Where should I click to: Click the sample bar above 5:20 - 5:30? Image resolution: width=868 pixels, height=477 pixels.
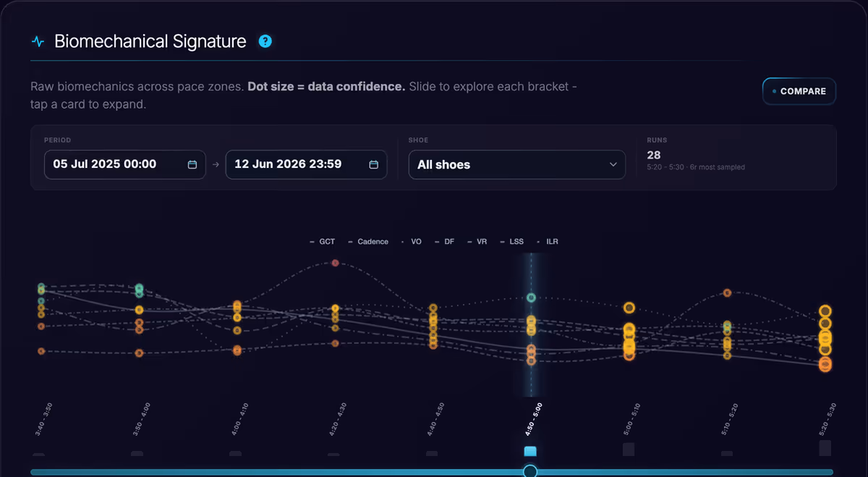pos(825,448)
